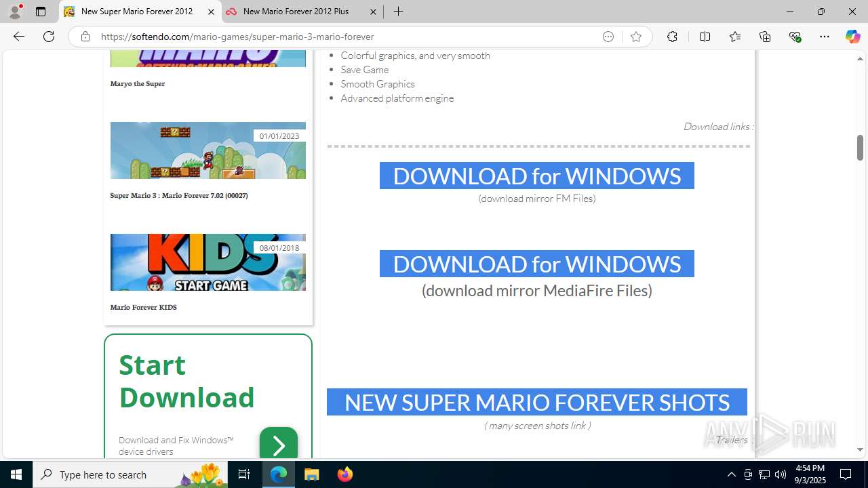The image size is (868, 488).
Task: Refresh the current page
Action: (49, 37)
